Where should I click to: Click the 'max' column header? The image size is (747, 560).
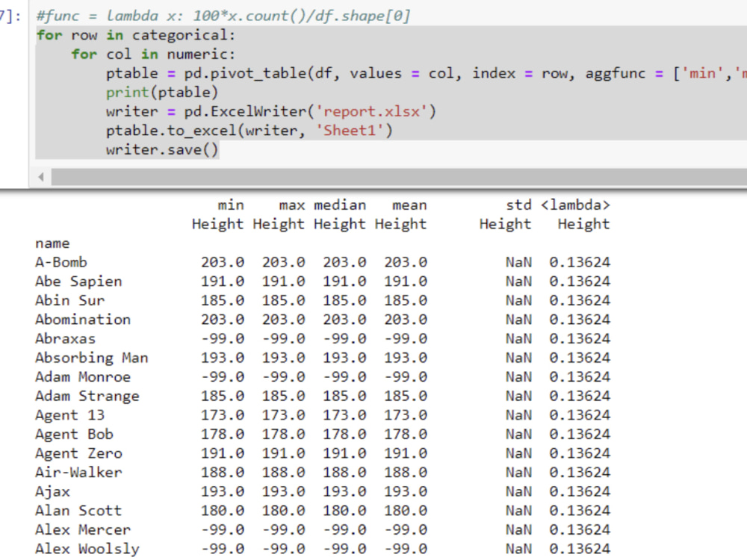click(291, 205)
